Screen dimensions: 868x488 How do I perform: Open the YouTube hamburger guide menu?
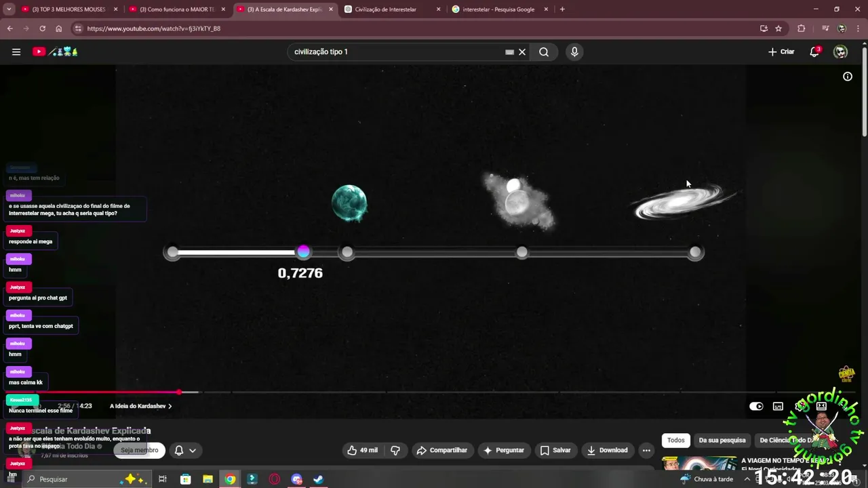pyautogui.click(x=16, y=52)
